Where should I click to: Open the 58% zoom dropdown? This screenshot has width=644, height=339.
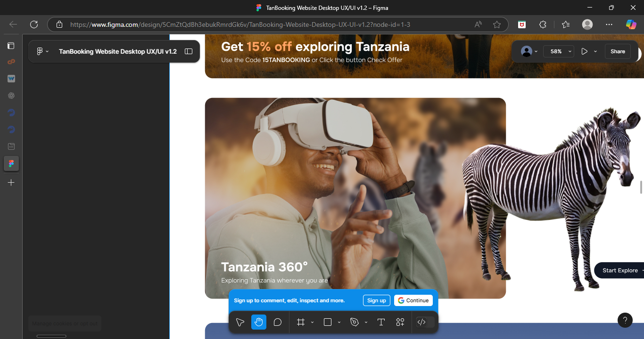[x=559, y=51]
